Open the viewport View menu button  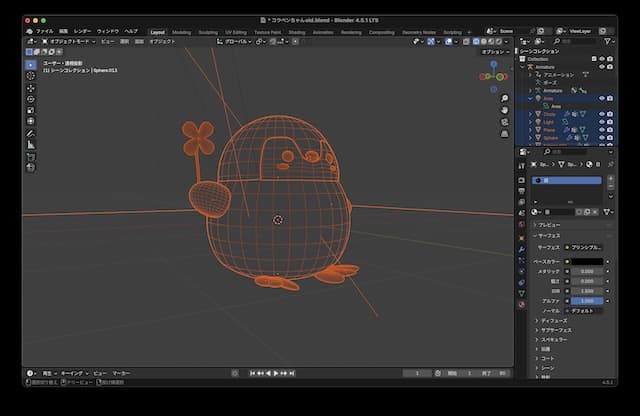click(107, 42)
